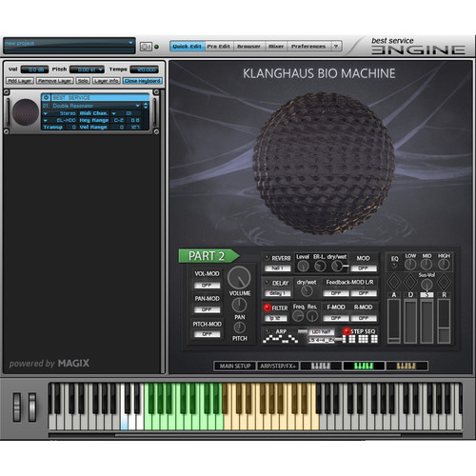Image resolution: width=476 pixels, height=476 pixels.
Task: Click the reverb ER-L knob
Action: [x=320, y=267]
